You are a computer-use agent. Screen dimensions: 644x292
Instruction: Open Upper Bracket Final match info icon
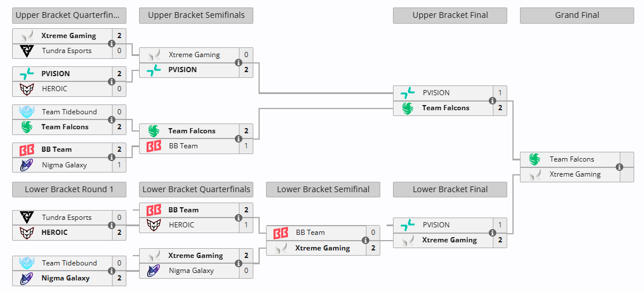(492, 100)
